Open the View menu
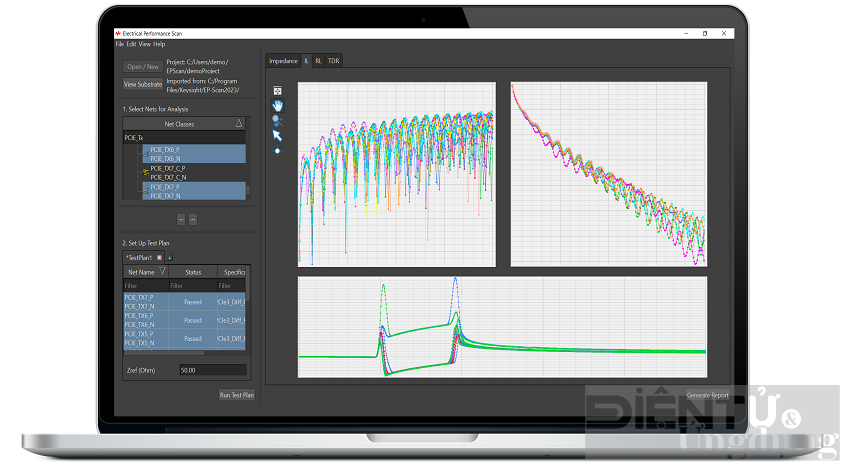 tap(144, 44)
